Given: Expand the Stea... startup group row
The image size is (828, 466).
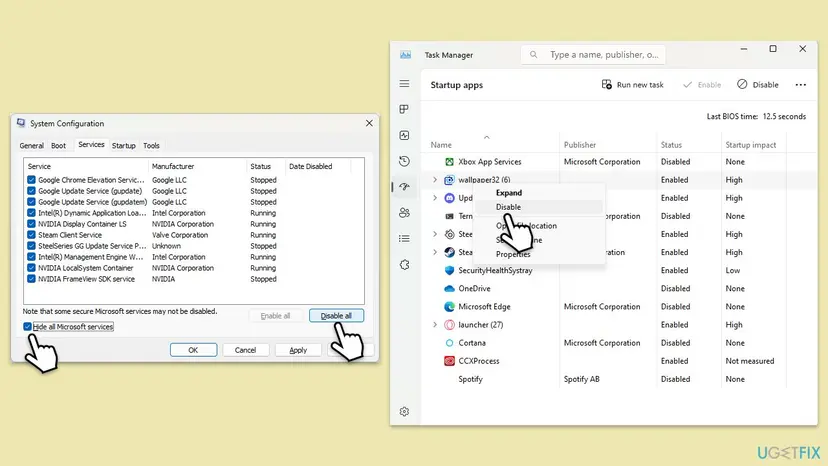Looking at the screenshot, I should [435, 252].
